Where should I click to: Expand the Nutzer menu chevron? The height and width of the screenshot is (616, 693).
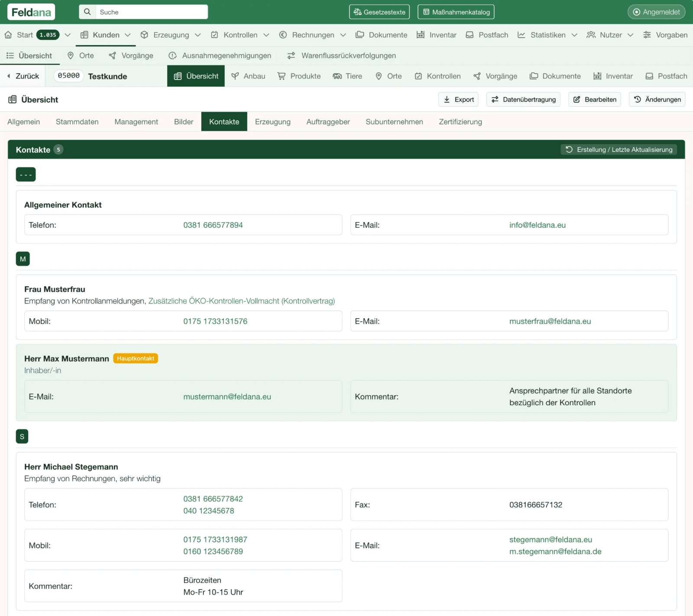point(631,35)
